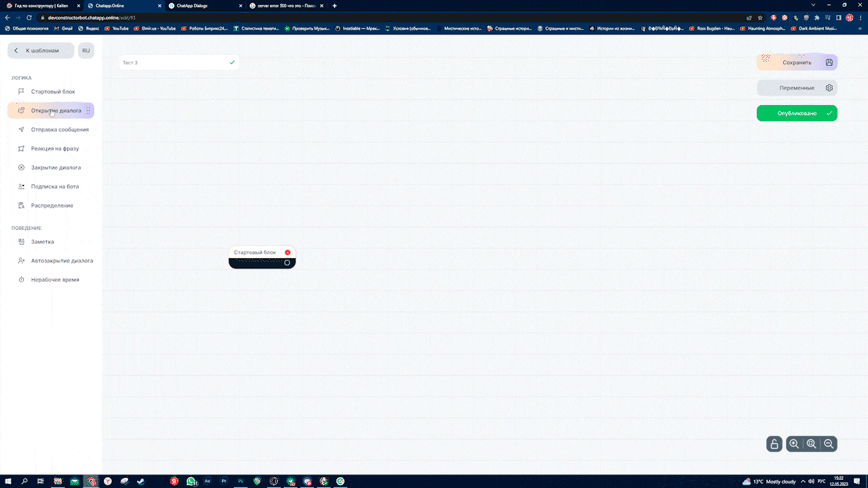Click the paper plane icon for Отправка сообщения

tap(21, 129)
